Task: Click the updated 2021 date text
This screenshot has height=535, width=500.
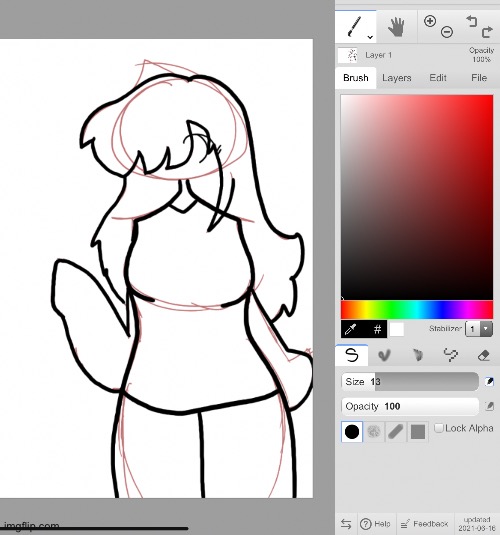Action: (477, 524)
